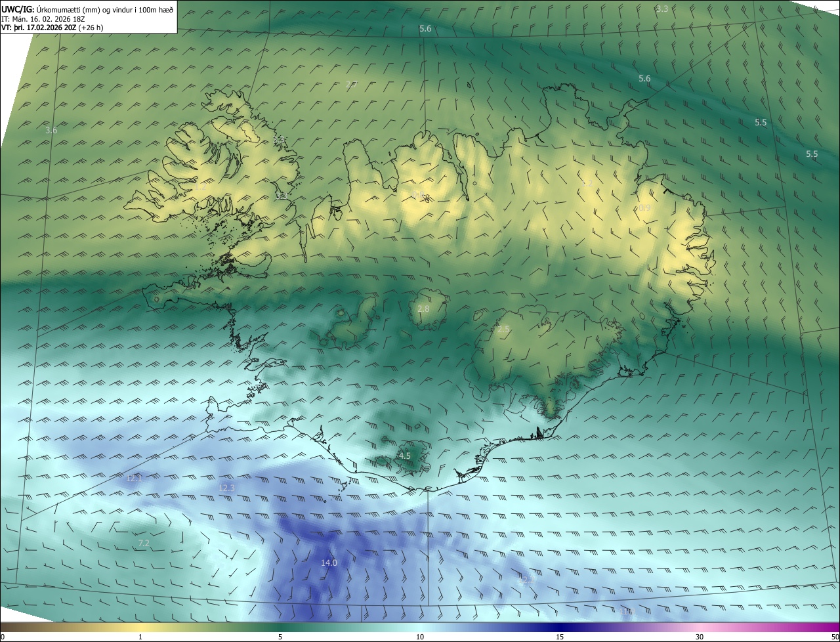840x642 pixels.
Task: Click the "10" tick label on the colour scale
Action: pos(420,637)
